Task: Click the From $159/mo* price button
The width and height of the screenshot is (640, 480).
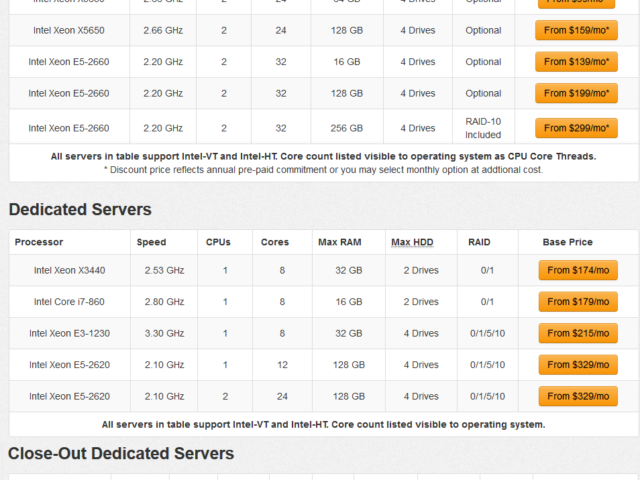Action: (x=576, y=30)
